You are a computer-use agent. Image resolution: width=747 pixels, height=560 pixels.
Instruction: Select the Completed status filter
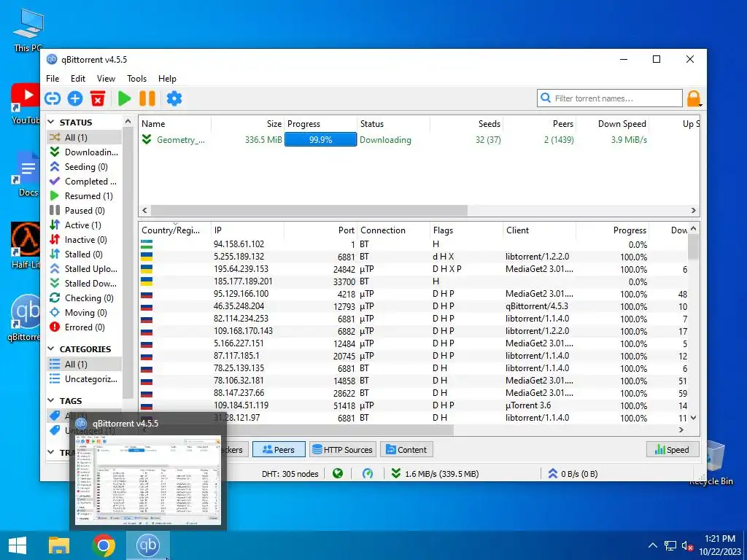[84, 182]
